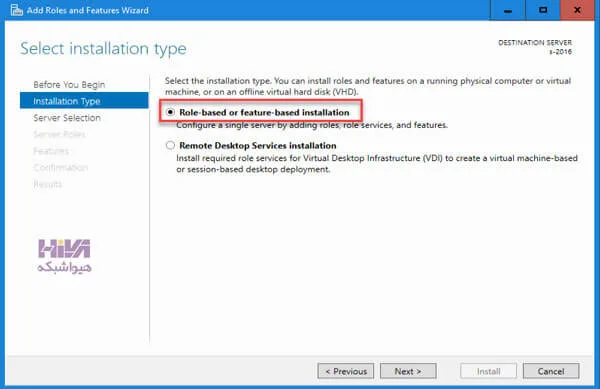Click the Cancel button
The image size is (600, 389).
coord(551,371)
